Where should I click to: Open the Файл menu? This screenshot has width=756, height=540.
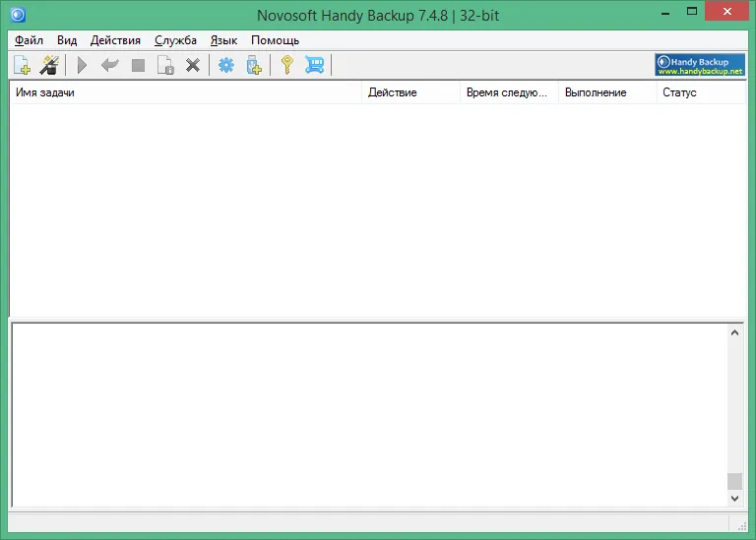pos(29,40)
